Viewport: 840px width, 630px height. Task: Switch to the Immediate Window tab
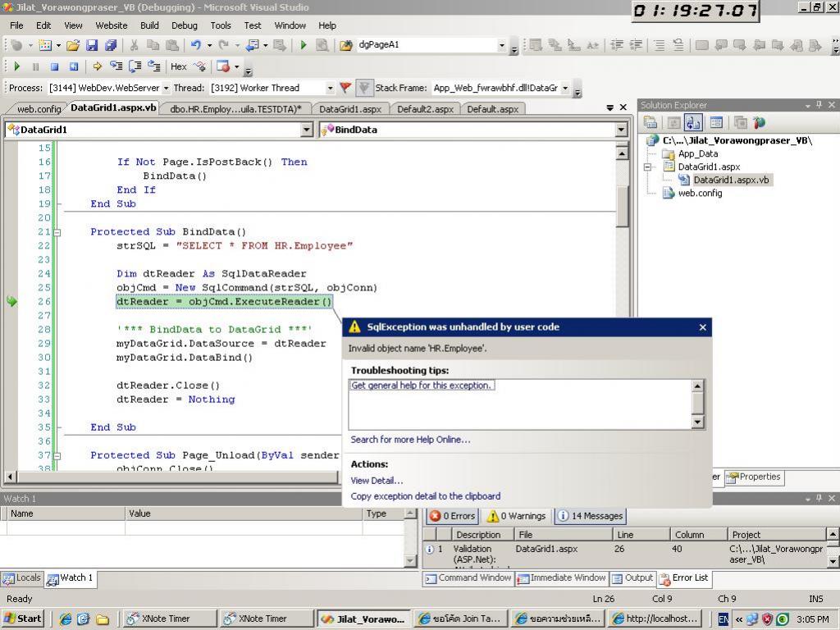coord(561,578)
